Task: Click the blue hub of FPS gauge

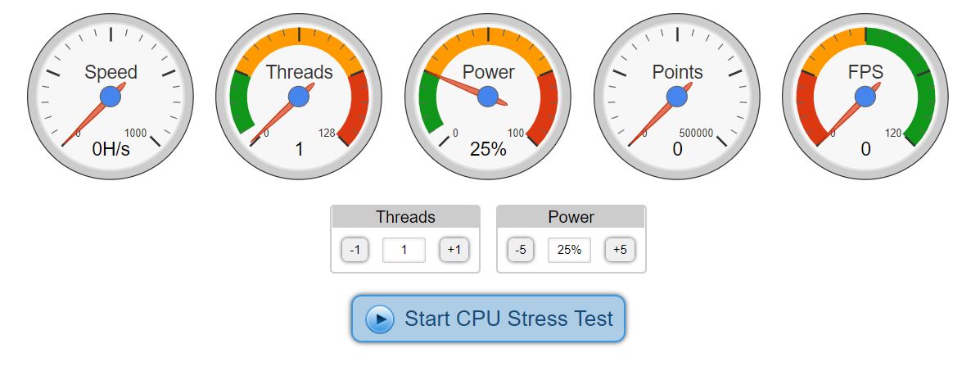Action: pos(865,97)
